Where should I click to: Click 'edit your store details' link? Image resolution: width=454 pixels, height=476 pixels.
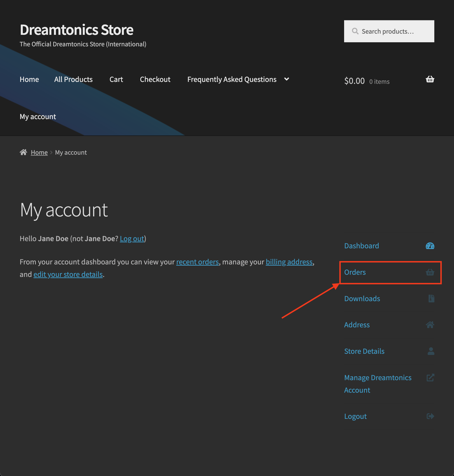68,274
